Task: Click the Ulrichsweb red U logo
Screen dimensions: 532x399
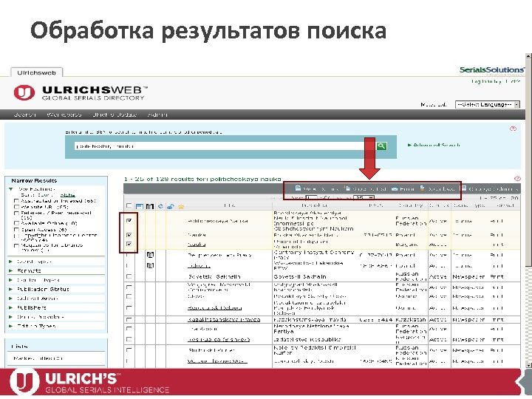Action: click(x=24, y=92)
